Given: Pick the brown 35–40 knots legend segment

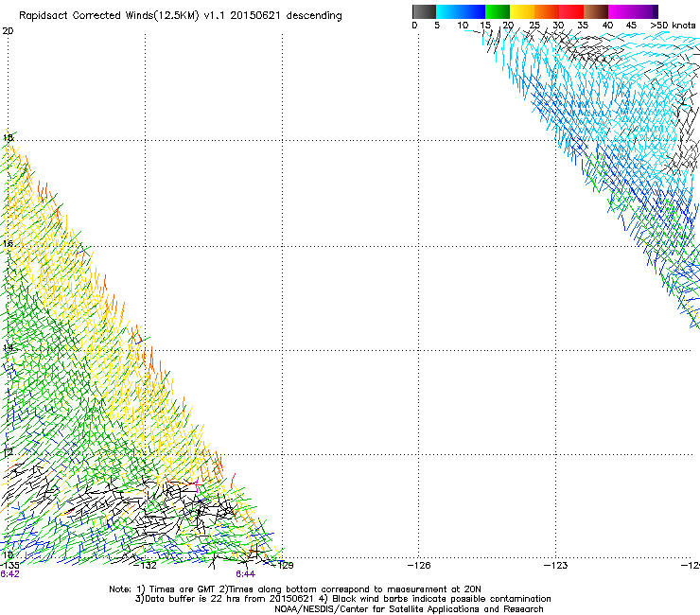Looking at the screenshot, I should point(596,11).
